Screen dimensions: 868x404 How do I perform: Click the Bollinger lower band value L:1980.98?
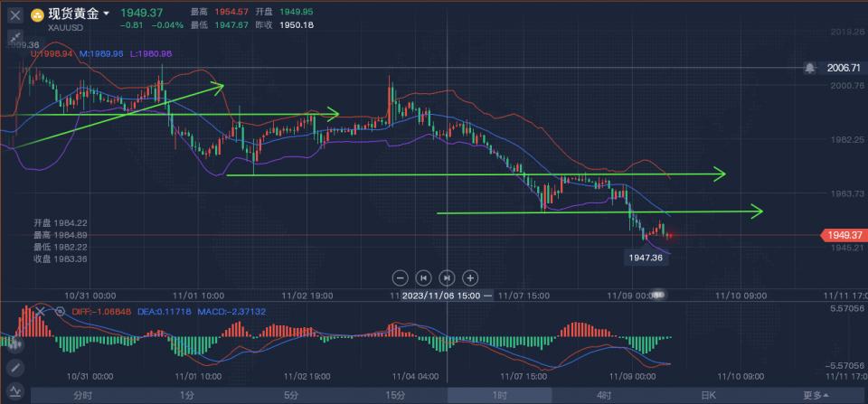tap(151, 53)
